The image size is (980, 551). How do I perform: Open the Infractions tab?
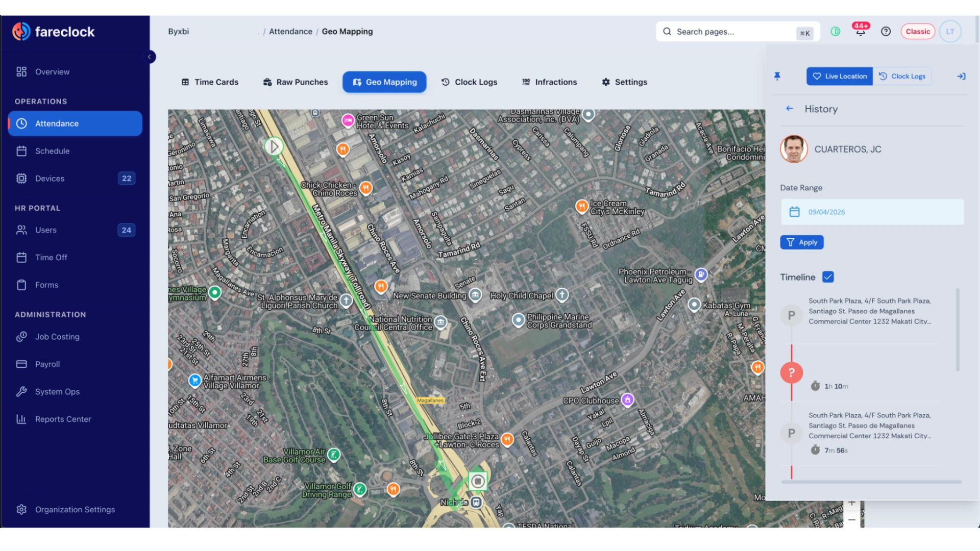[x=549, y=82]
